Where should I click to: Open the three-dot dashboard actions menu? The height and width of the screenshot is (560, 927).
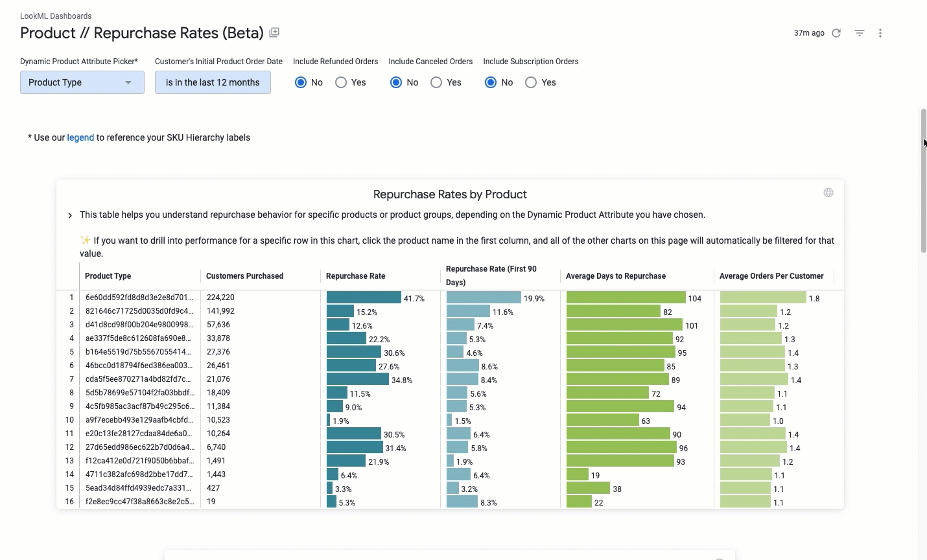[880, 33]
